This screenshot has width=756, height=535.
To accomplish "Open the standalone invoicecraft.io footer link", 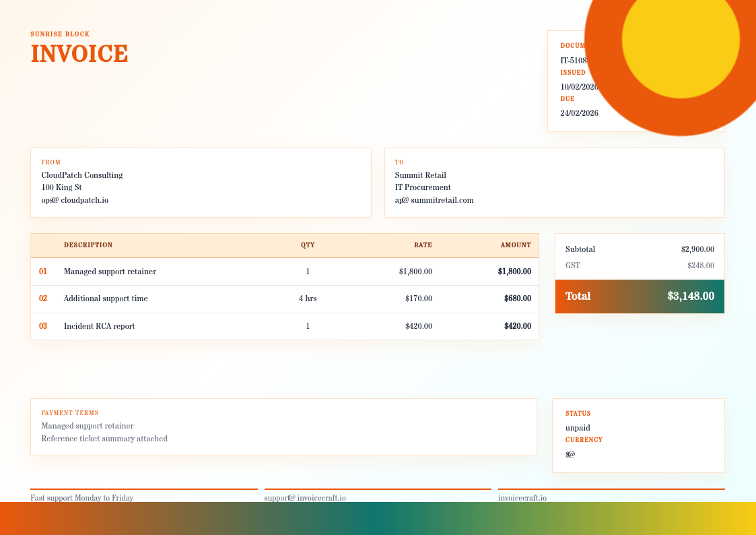I will tap(522, 498).
